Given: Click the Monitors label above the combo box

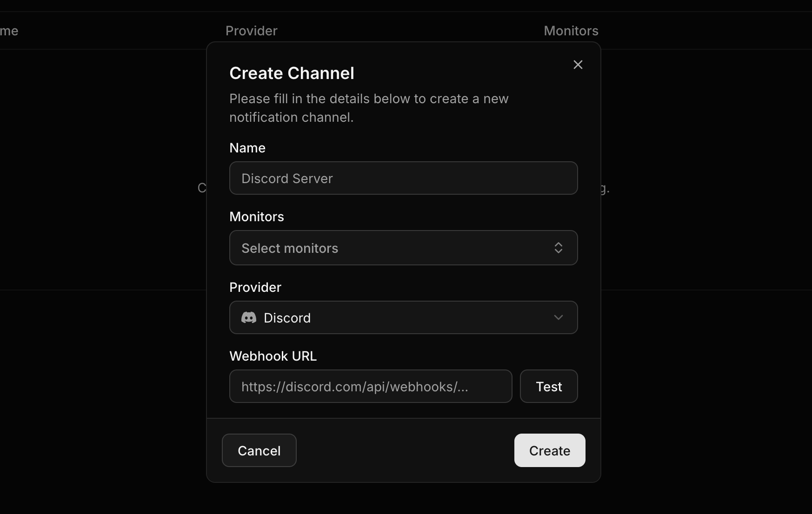Looking at the screenshot, I should (257, 217).
